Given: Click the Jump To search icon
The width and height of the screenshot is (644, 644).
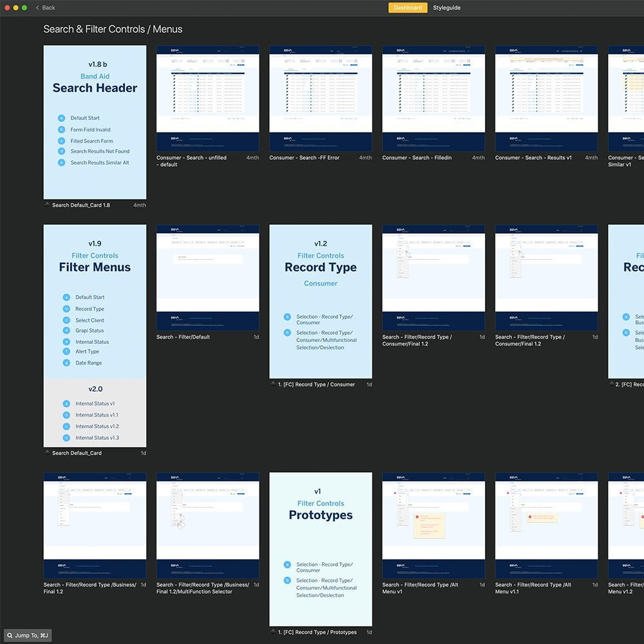Looking at the screenshot, I should 10,636.
